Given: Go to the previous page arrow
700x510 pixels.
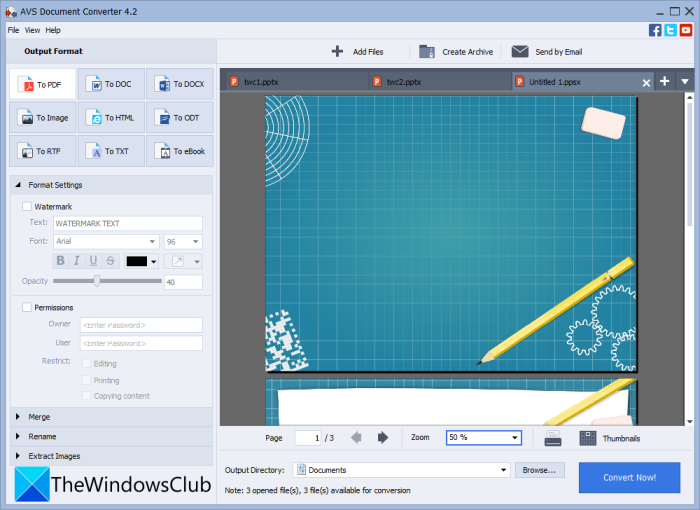Looking at the screenshot, I should [x=356, y=437].
